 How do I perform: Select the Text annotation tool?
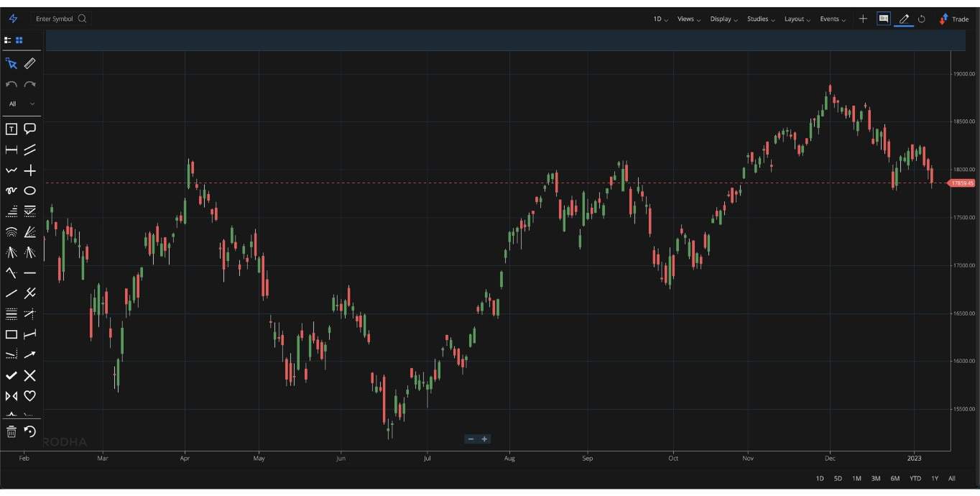coord(11,129)
